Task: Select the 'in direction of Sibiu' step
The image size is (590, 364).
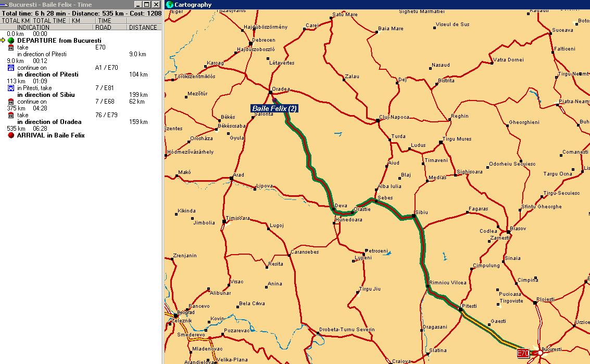Action: [x=46, y=95]
